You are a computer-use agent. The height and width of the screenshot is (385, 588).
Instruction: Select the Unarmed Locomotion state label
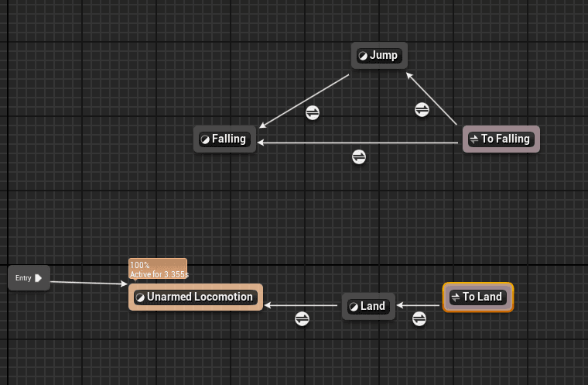(200, 297)
